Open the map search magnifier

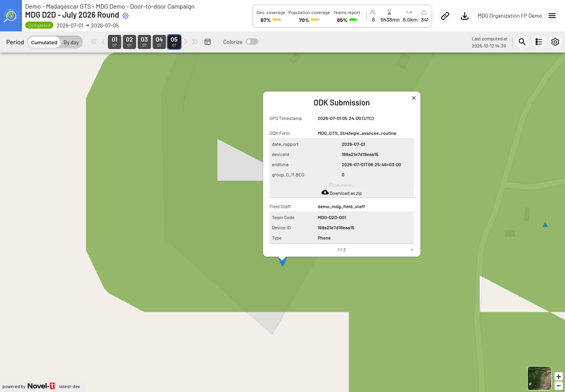click(522, 42)
